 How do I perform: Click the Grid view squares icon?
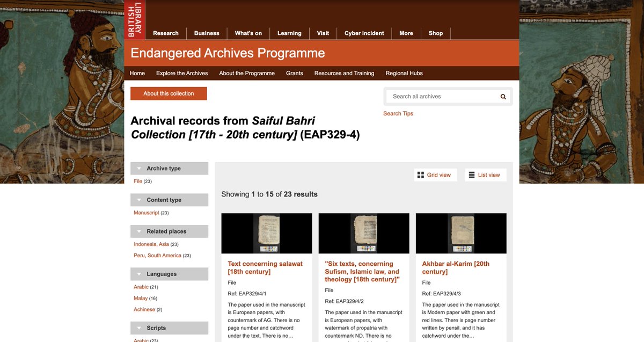point(421,175)
